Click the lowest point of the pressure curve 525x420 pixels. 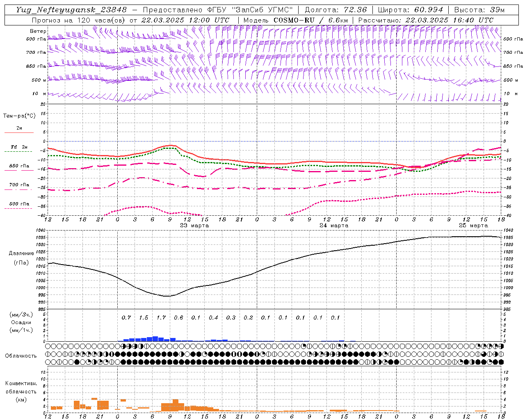167,296
